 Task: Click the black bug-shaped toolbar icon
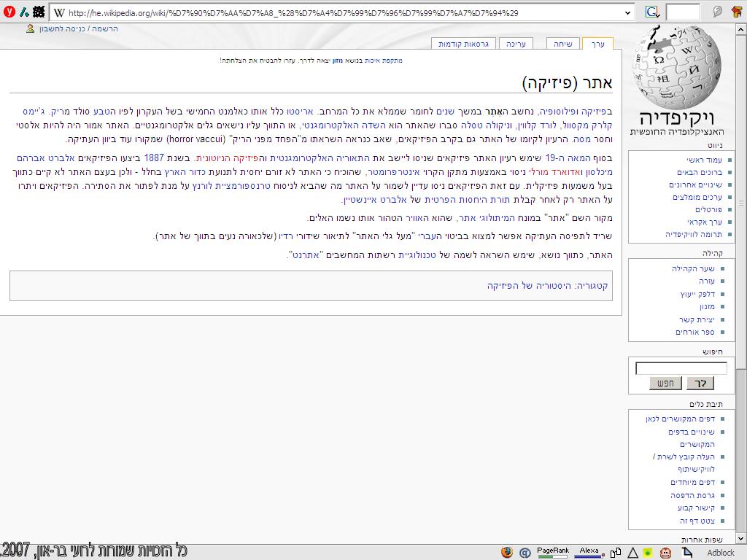pos(39,12)
